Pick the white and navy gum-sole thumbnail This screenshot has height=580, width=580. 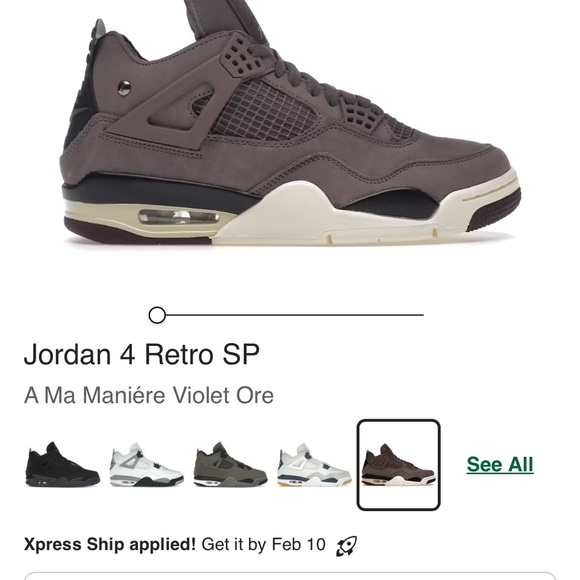(x=314, y=465)
